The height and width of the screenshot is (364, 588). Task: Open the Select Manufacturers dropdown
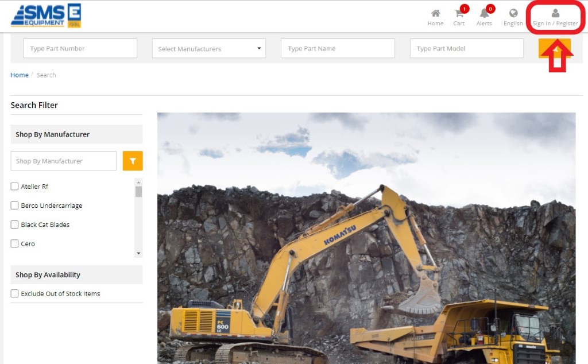(209, 48)
